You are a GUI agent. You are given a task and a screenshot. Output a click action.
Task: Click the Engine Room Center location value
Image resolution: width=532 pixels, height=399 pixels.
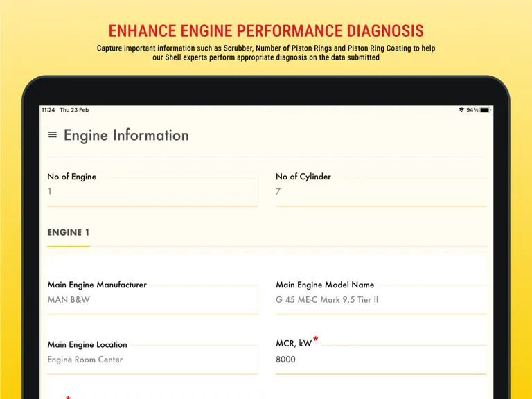(85, 360)
